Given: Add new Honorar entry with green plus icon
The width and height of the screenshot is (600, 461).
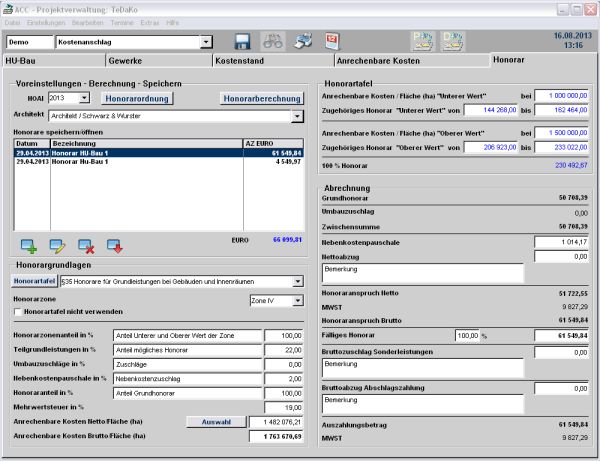Looking at the screenshot, I should (x=29, y=246).
